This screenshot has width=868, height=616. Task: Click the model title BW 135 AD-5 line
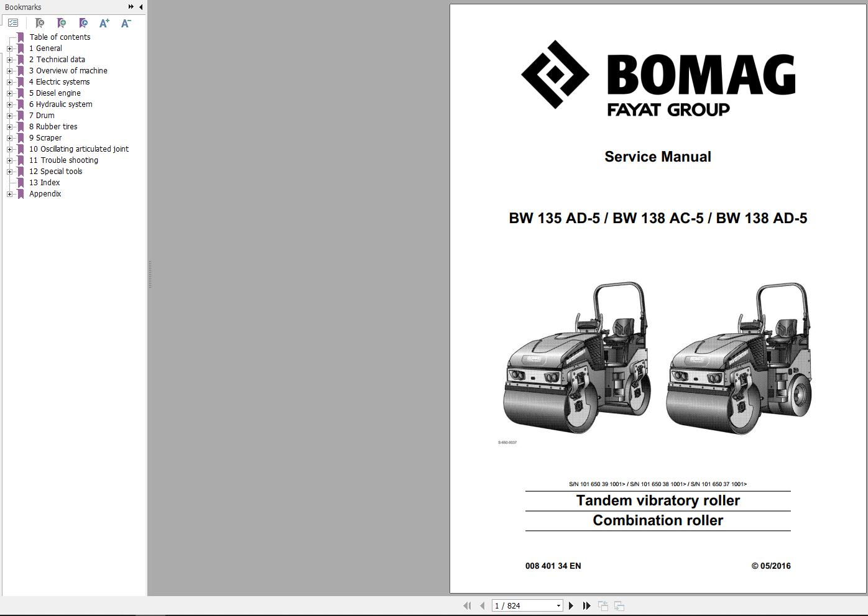click(x=658, y=218)
